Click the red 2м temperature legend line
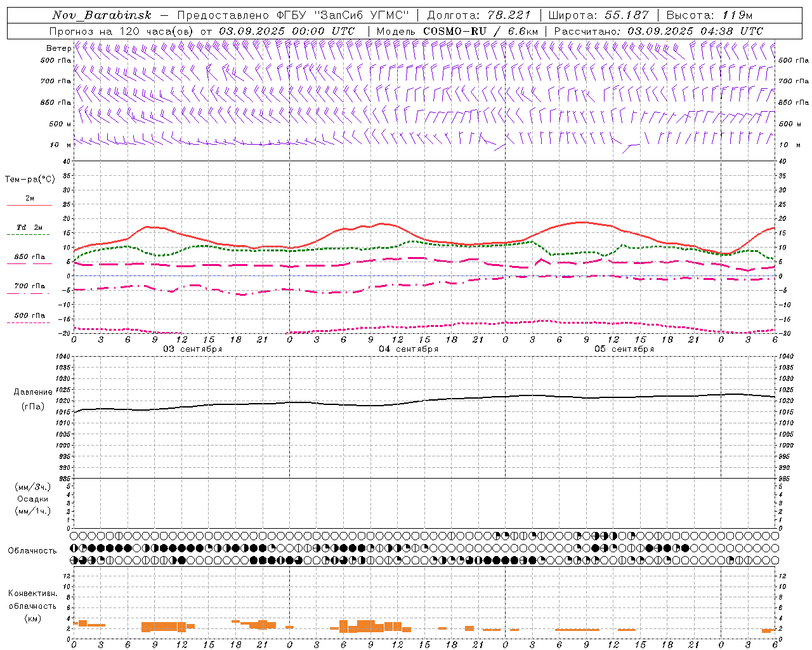 (x=29, y=205)
